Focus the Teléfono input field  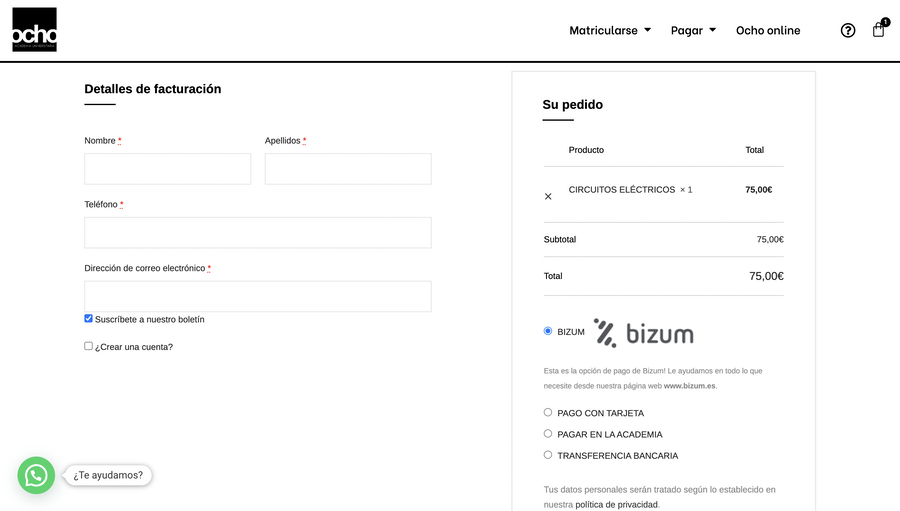[257, 233]
